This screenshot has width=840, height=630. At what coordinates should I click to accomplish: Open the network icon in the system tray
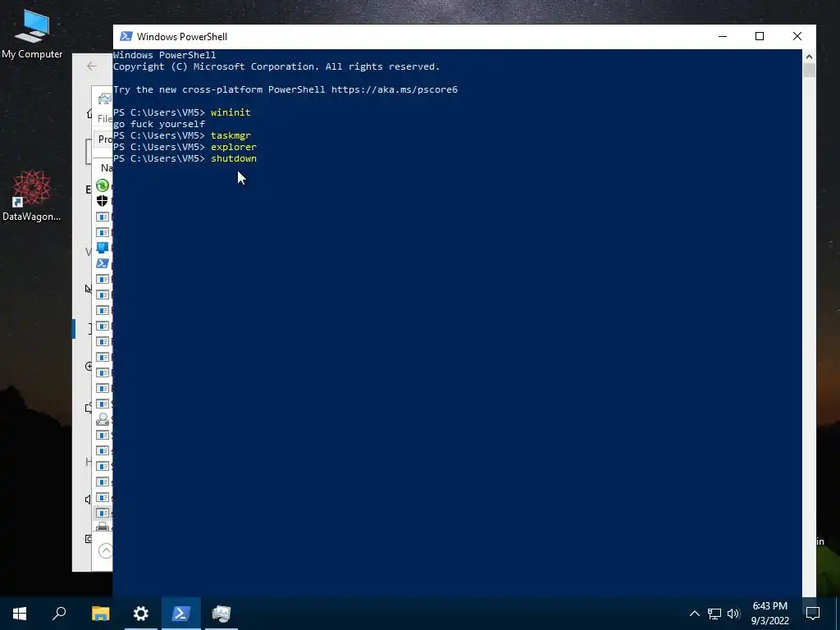(714, 614)
